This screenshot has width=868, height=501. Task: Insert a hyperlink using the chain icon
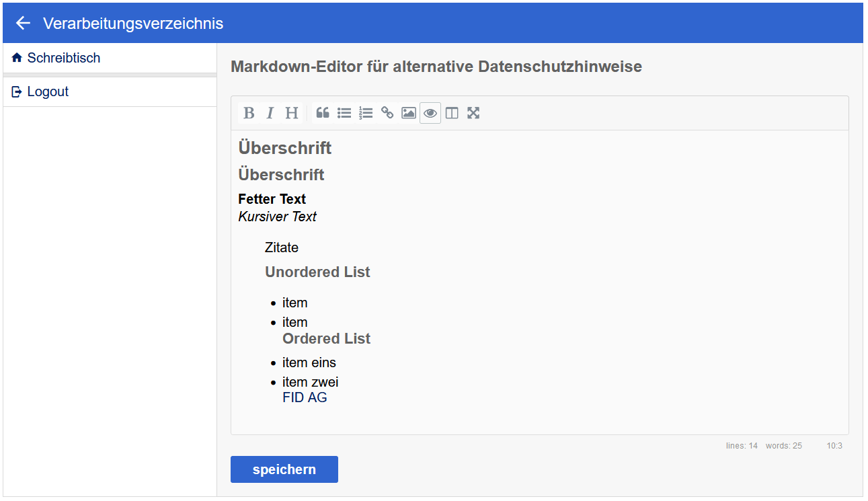[387, 113]
